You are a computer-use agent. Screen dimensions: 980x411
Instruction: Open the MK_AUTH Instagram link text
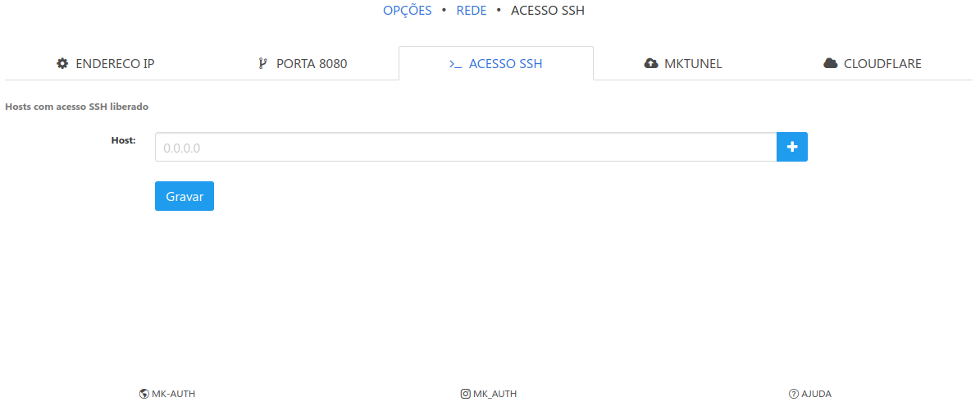coord(495,394)
